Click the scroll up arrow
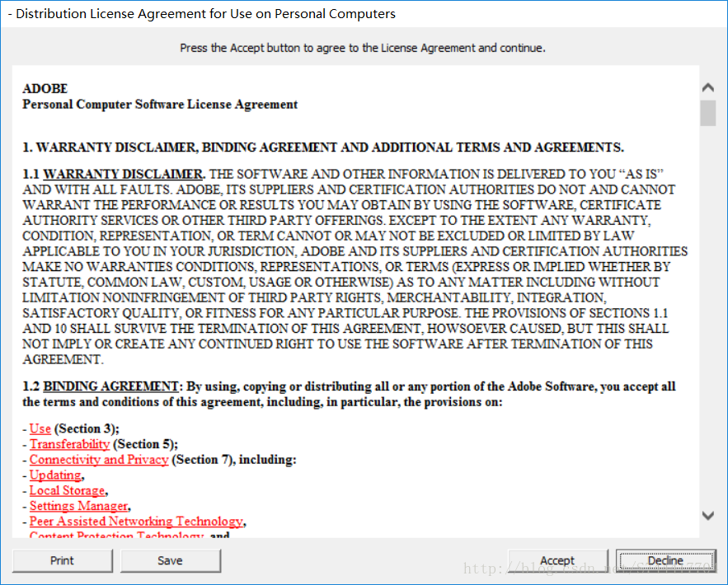 point(707,87)
